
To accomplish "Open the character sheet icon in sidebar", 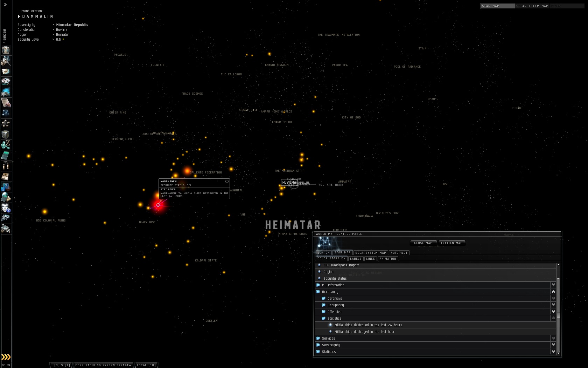I will coord(6,50).
